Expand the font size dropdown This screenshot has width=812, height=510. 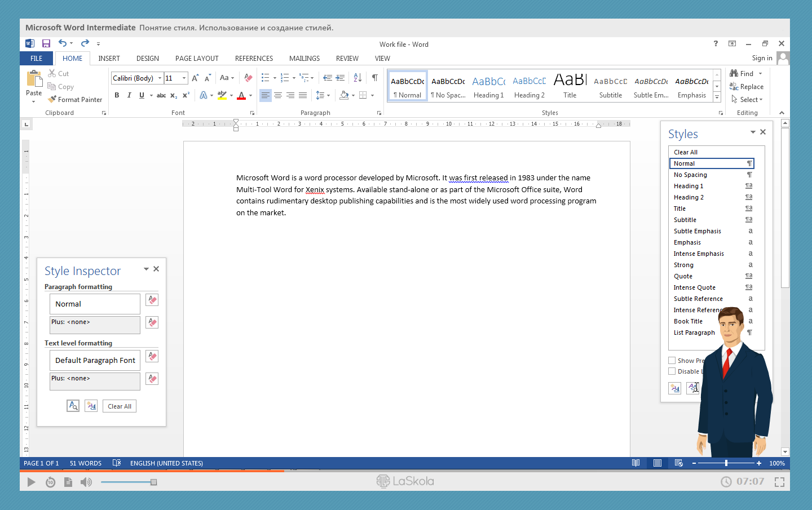point(184,78)
